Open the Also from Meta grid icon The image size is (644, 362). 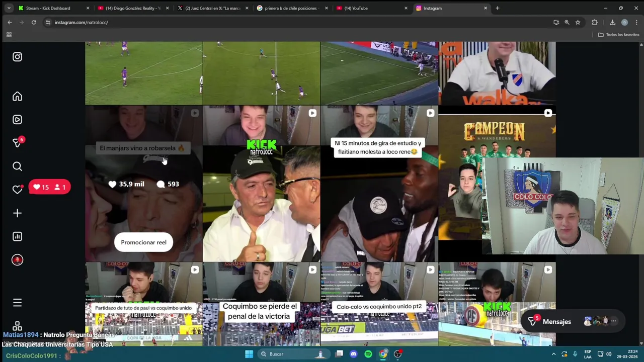tap(17, 326)
